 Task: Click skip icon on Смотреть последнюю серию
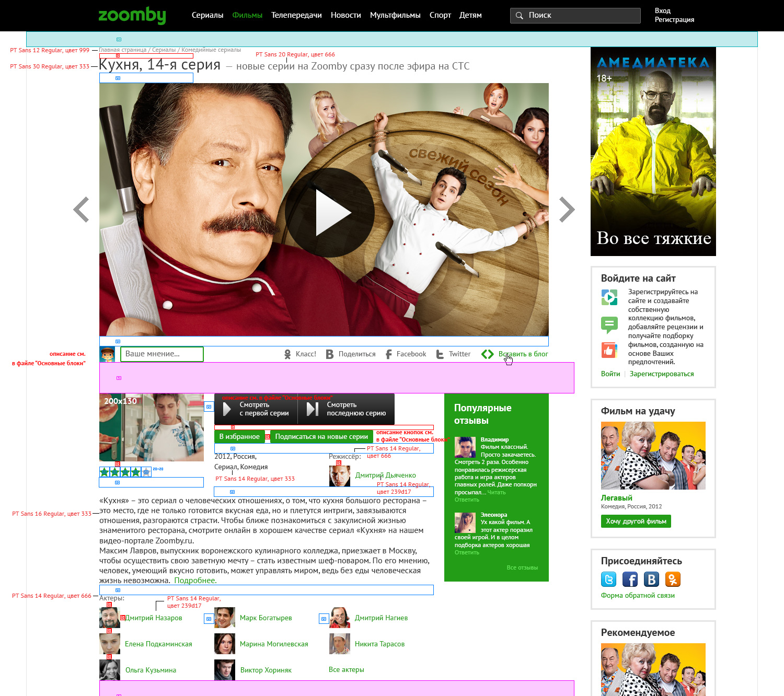coord(313,409)
